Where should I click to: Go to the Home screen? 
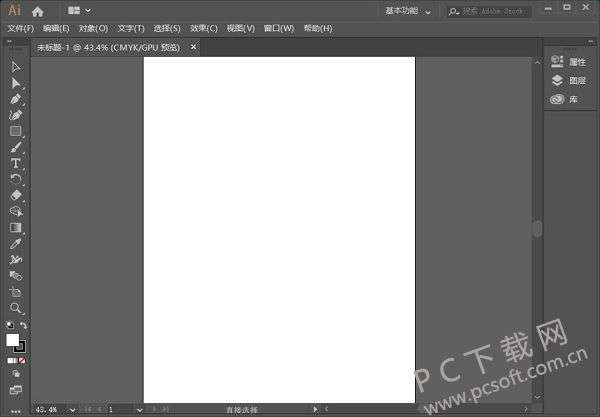[x=38, y=11]
